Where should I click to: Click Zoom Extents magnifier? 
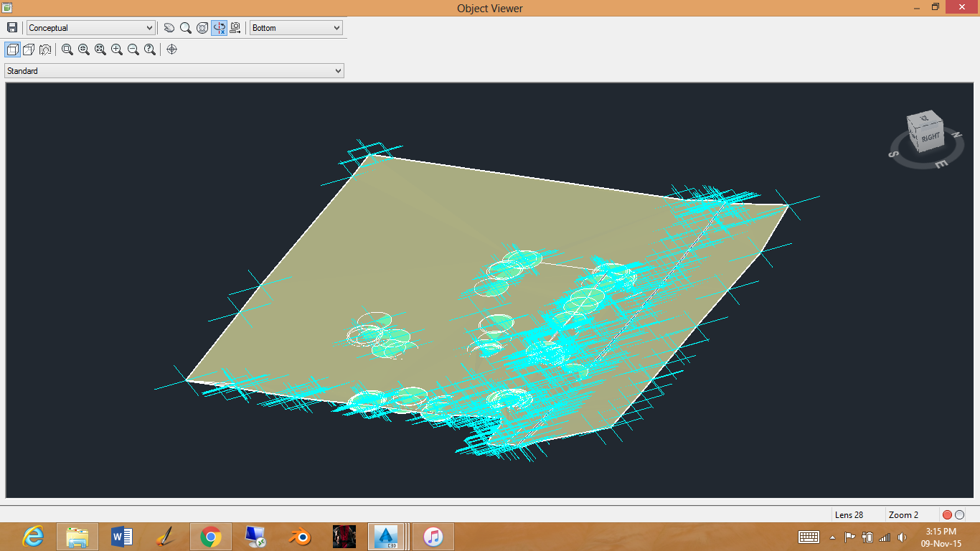pos(100,50)
